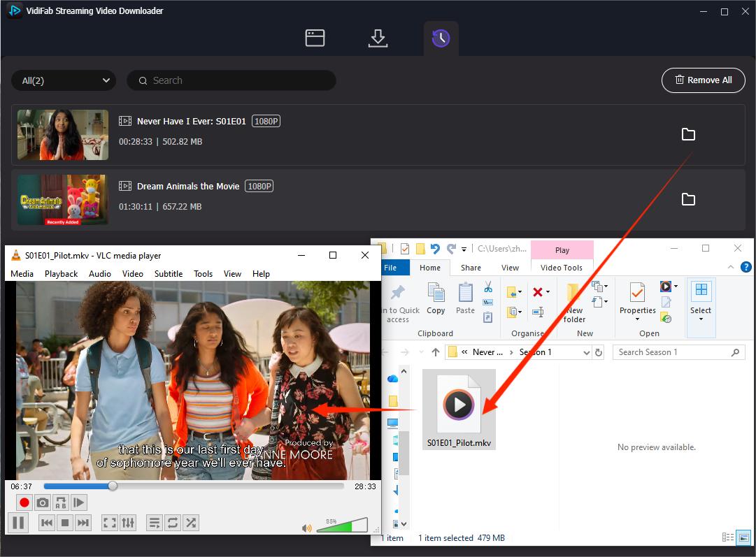Expand the Select dropdown in Explorer ribbon

tap(701, 319)
